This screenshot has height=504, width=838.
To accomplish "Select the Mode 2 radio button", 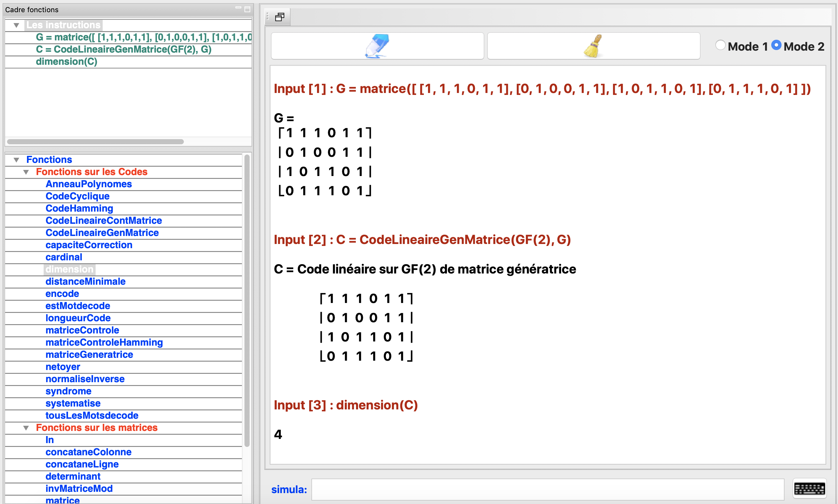I will (776, 46).
